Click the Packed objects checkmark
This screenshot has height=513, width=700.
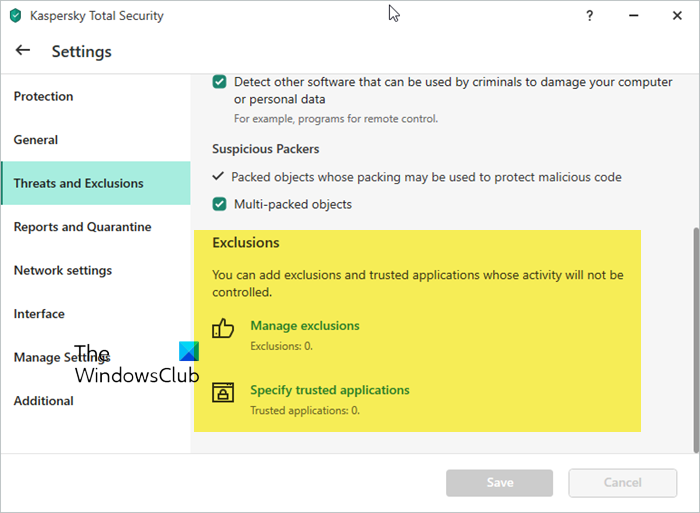coord(218,177)
